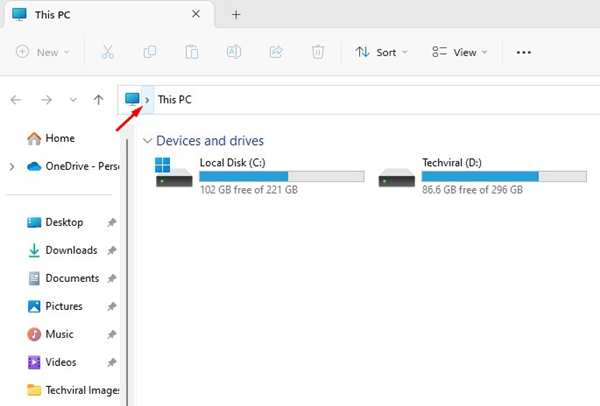Click the Techviral Images folder icon
The width and height of the screenshot is (600, 406).
(34, 390)
